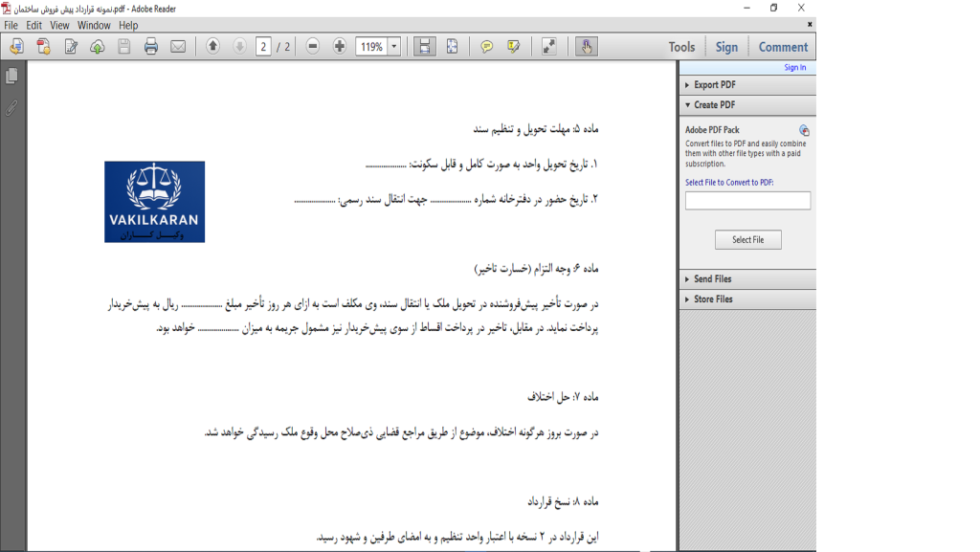Click the page number input field
This screenshot has height=552, width=980.
263,47
